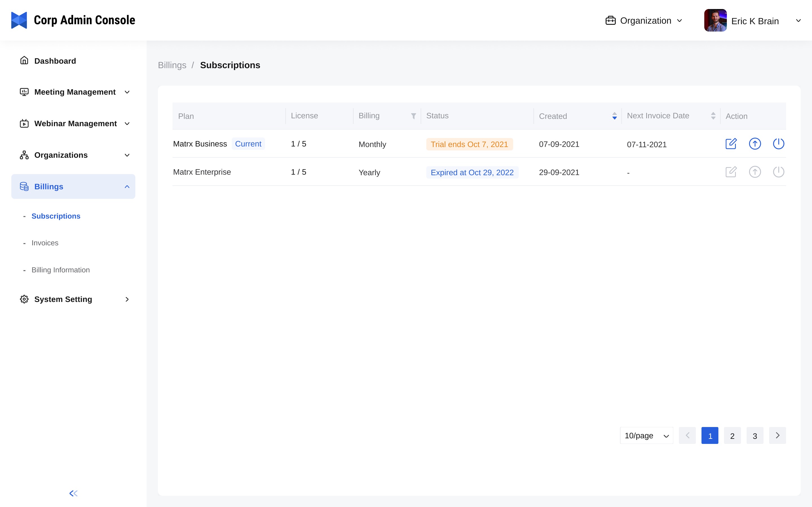Click edit icon for Matrx Business plan
The height and width of the screenshot is (507, 812).
click(731, 144)
